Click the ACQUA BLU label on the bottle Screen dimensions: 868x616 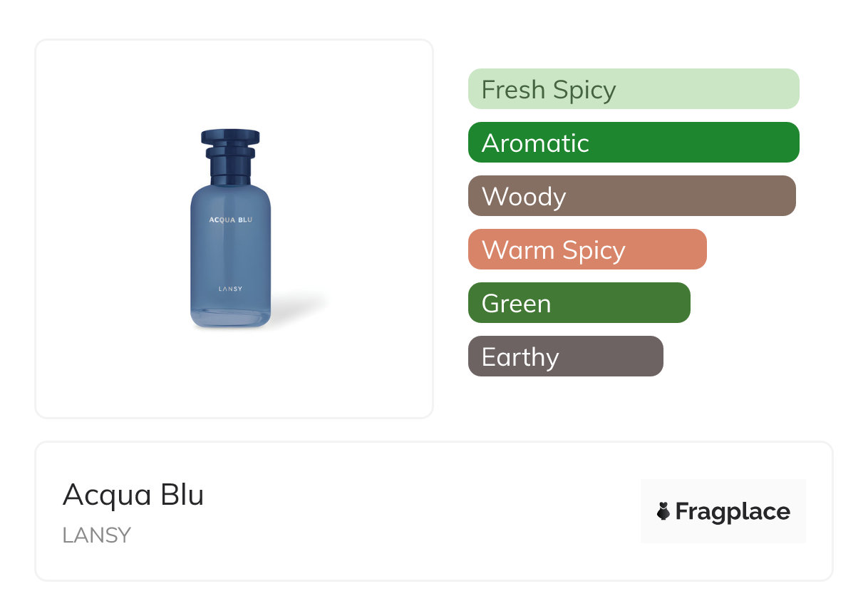coord(230,220)
